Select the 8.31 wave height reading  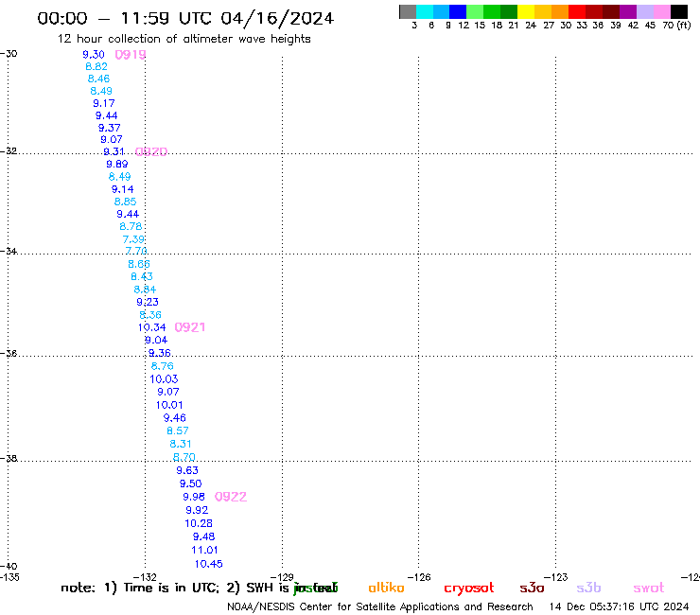coord(181,444)
